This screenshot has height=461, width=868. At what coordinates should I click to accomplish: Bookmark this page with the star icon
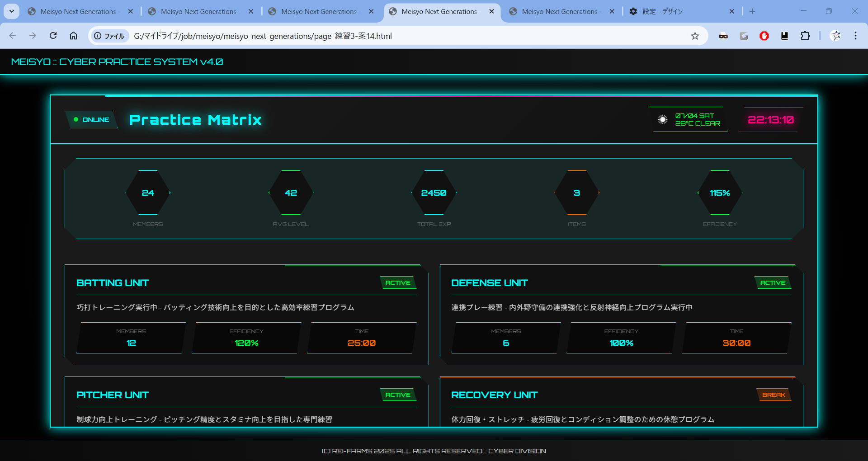tap(695, 36)
